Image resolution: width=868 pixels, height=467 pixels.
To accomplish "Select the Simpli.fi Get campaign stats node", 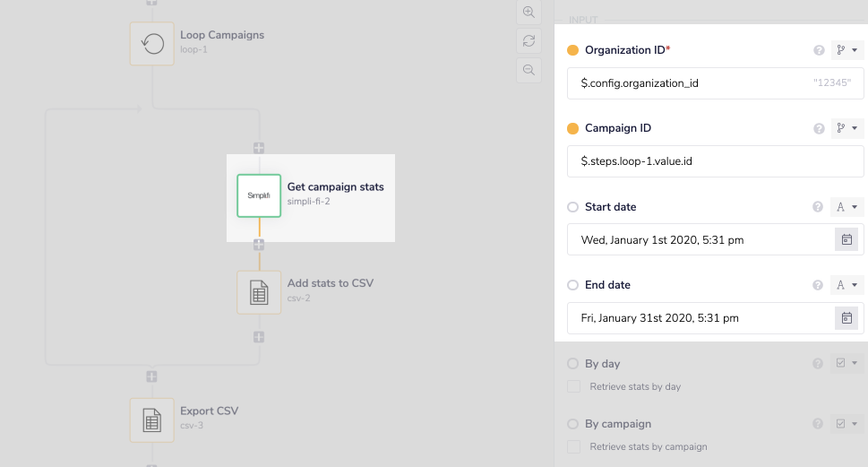I will click(x=259, y=195).
